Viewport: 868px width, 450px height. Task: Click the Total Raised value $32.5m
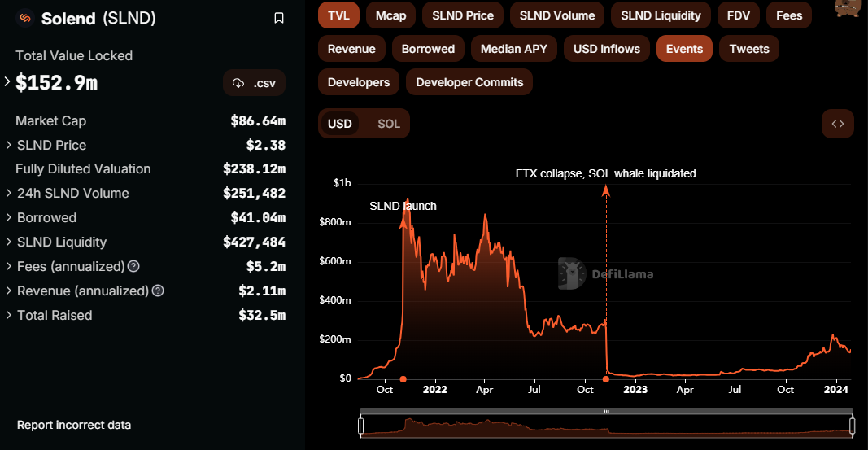coord(262,315)
